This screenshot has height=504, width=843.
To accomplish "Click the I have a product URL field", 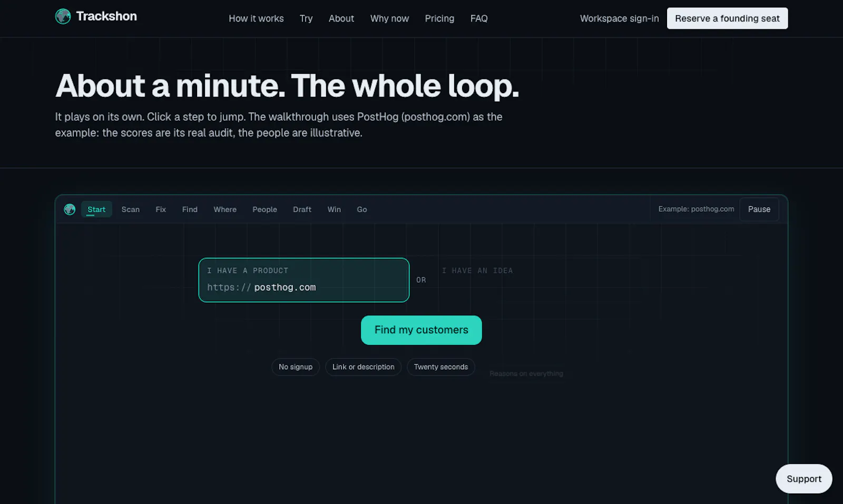I will 304,280.
